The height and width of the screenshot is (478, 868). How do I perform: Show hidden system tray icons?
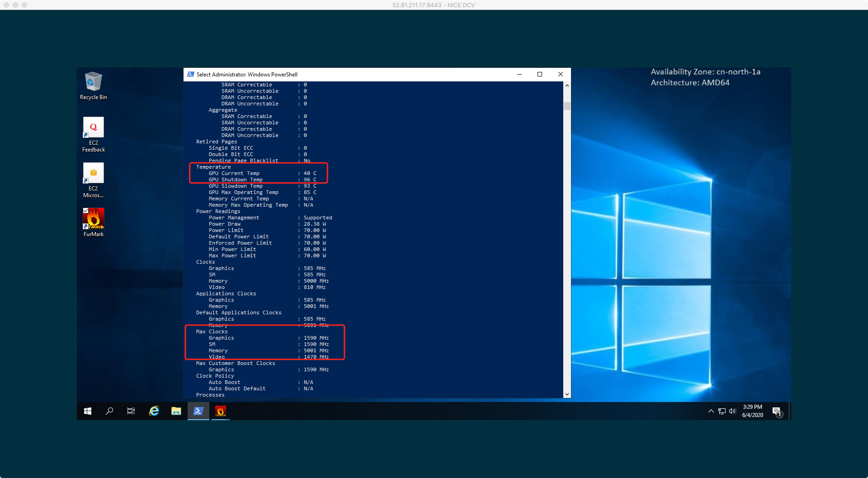711,411
